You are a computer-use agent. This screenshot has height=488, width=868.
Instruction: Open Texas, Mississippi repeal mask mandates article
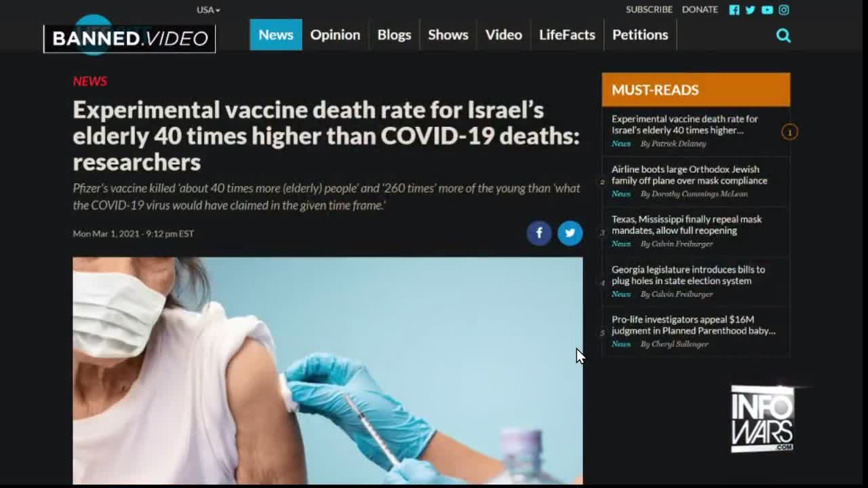[687, 225]
